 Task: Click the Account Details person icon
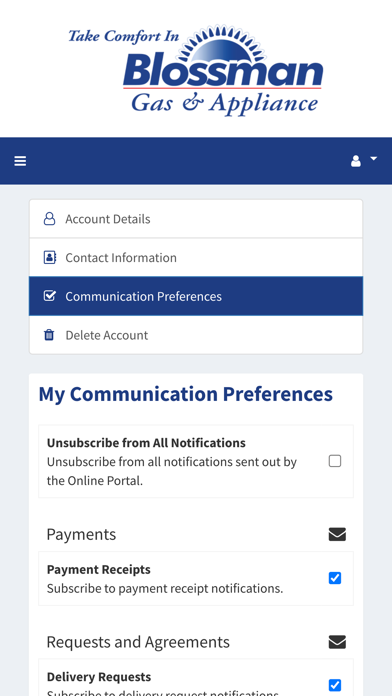(x=49, y=219)
